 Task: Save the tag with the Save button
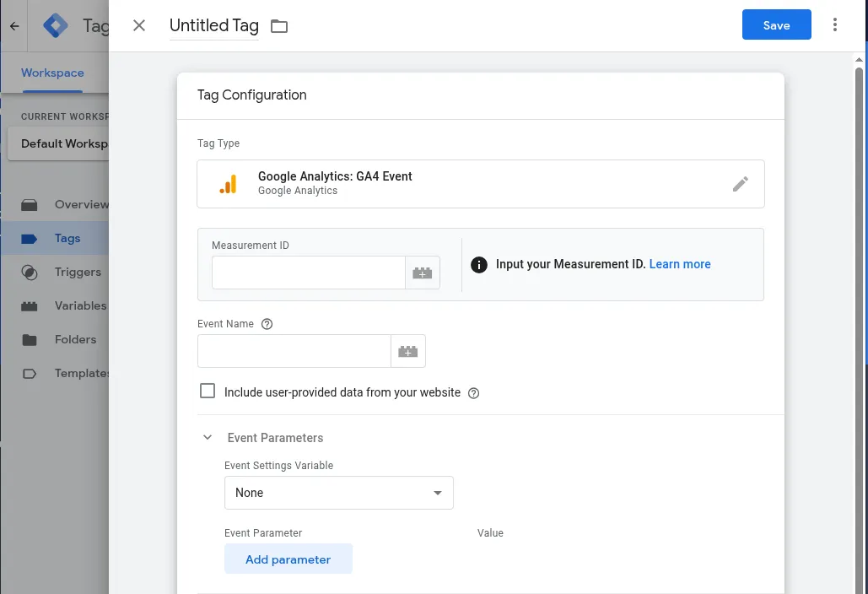(777, 25)
